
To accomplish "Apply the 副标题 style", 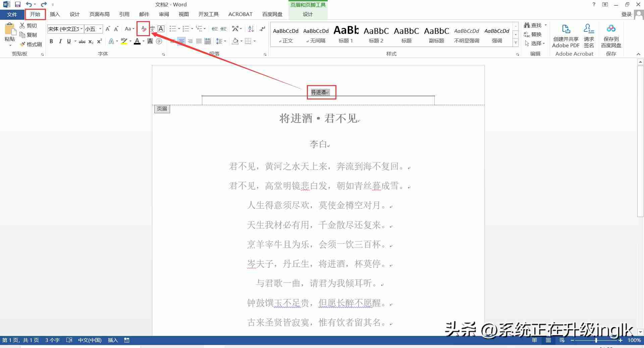I will [x=436, y=34].
